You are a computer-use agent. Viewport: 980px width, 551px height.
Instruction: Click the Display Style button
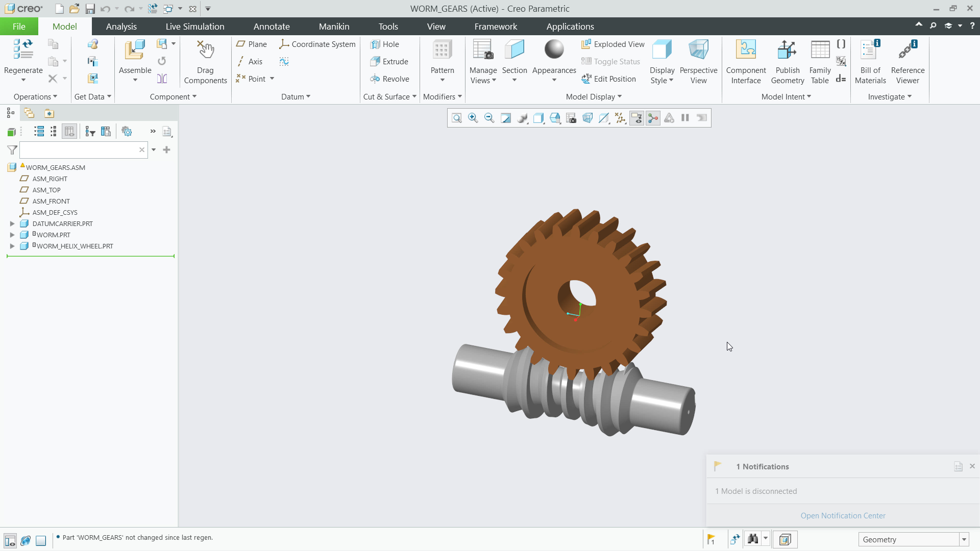coord(662,62)
